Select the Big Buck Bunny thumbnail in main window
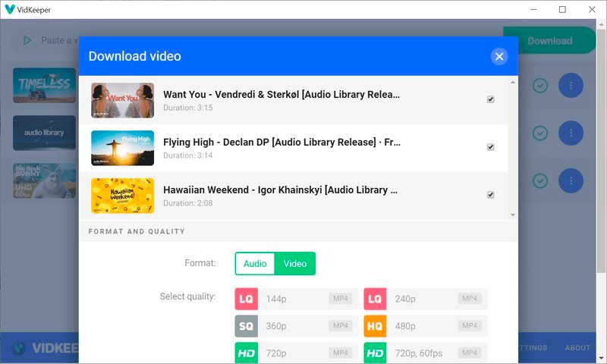Viewport: 607px width, 364px height. [45, 180]
